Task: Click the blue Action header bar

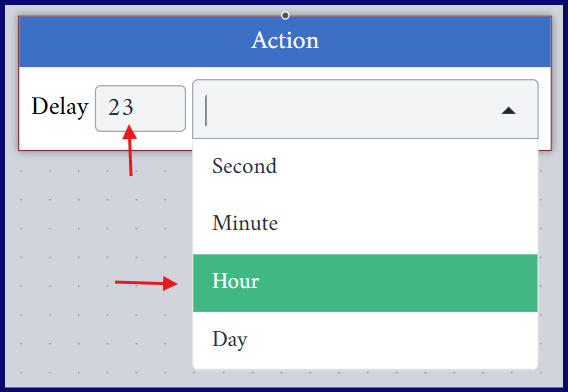Action: (285, 41)
